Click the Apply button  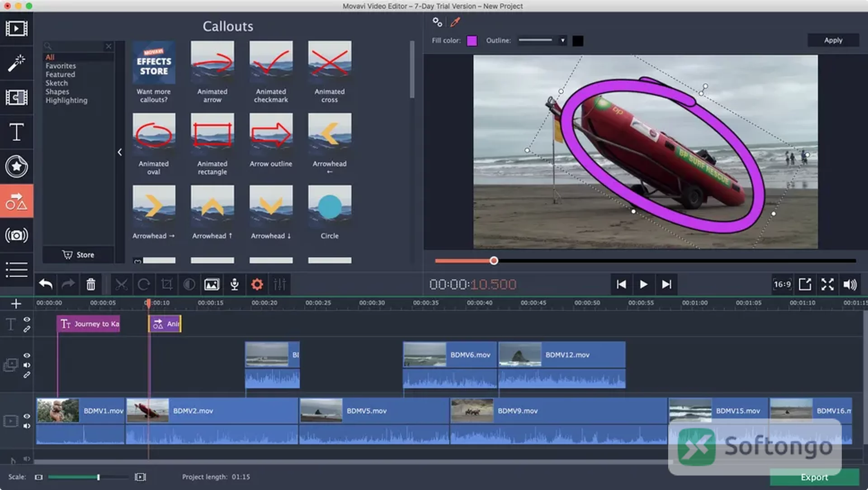tap(833, 40)
